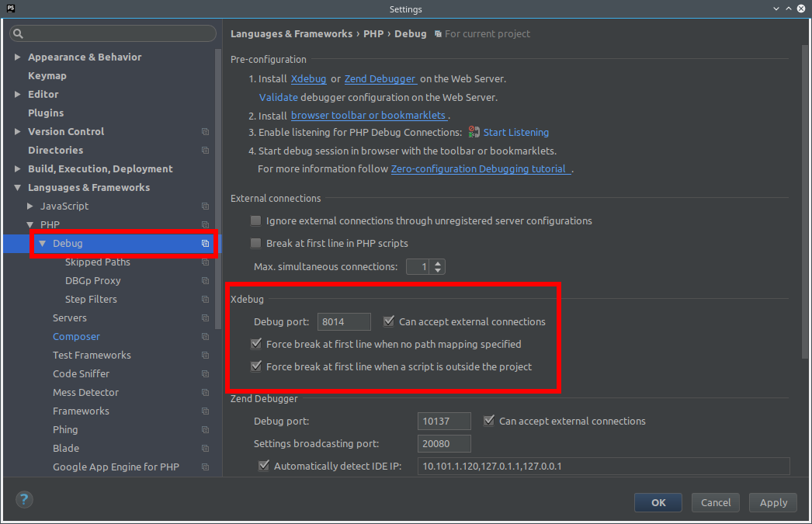Click the project-scope icon beside Version Control
Image resolution: width=812 pixels, height=524 pixels.
click(205, 131)
